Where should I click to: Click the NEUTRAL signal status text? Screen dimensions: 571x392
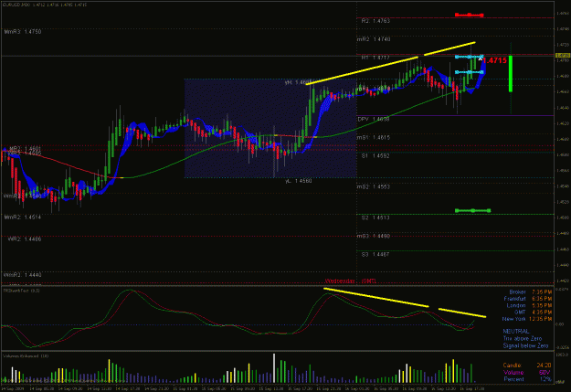(516, 331)
